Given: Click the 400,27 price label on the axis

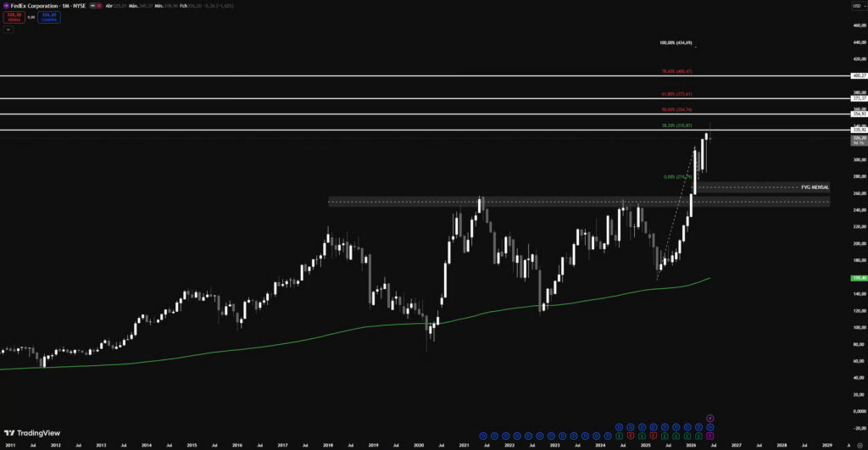Looking at the screenshot, I should [x=860, y=75].
